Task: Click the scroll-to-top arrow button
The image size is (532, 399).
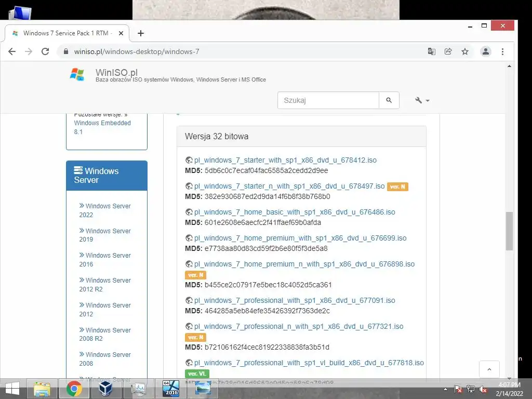Action: tap(489, 369)
